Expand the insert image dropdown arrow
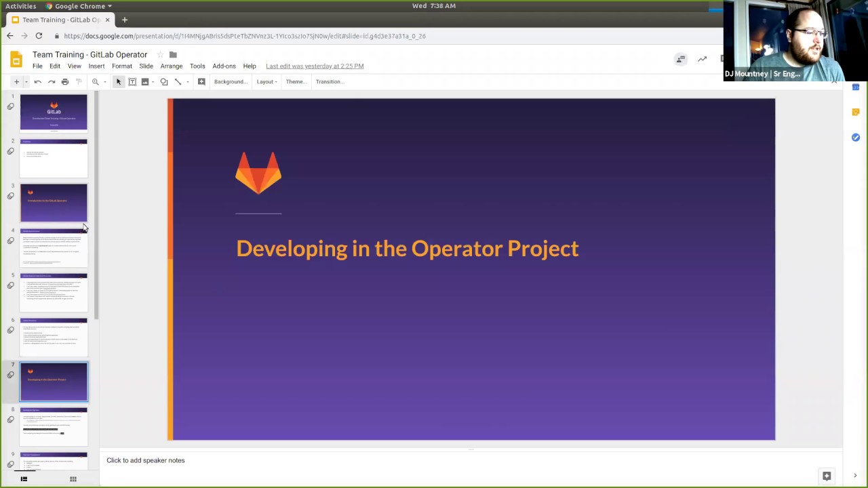 point(153,81)
